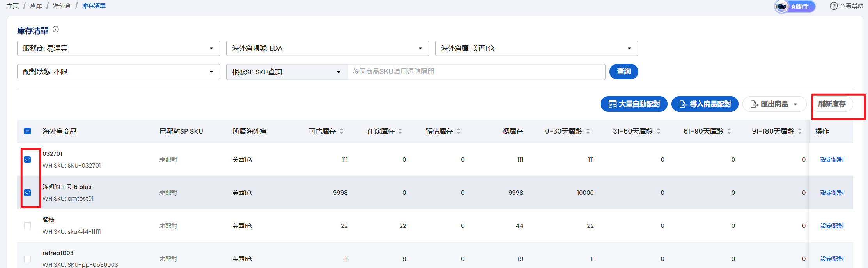Navigate to 倉庫 breadcrumb item

click(x=36, y=6)
